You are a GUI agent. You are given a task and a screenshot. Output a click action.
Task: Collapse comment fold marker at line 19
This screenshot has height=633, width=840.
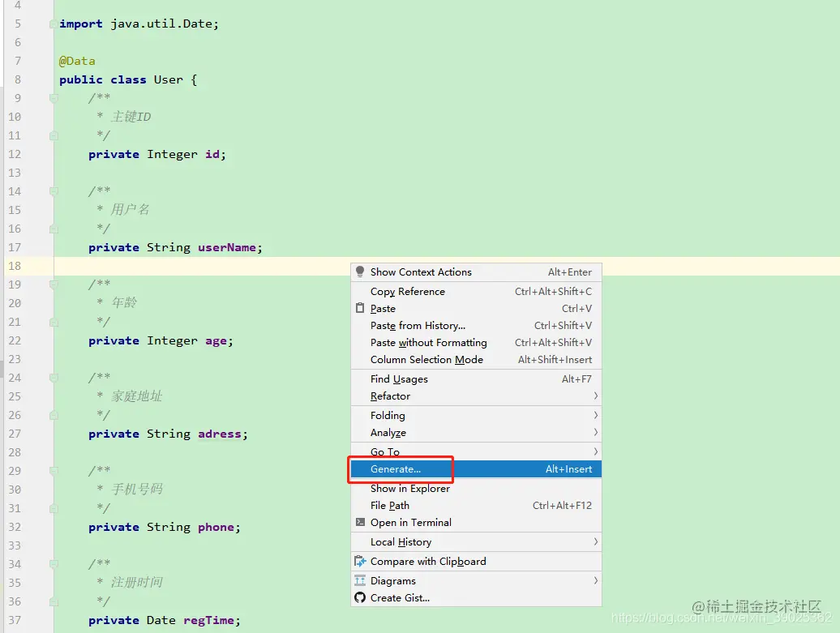coord(53,284)
